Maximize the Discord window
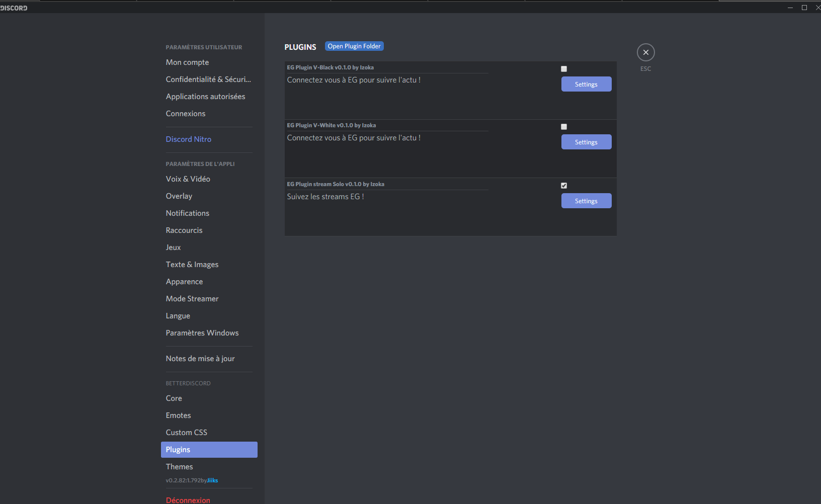 pos(804,8)
